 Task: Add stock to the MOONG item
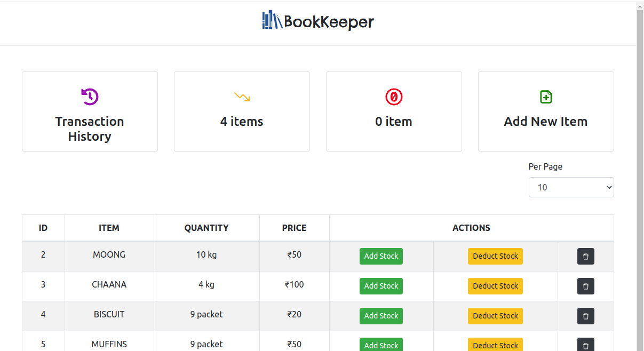pyautogui.click(x=381, y=256)
